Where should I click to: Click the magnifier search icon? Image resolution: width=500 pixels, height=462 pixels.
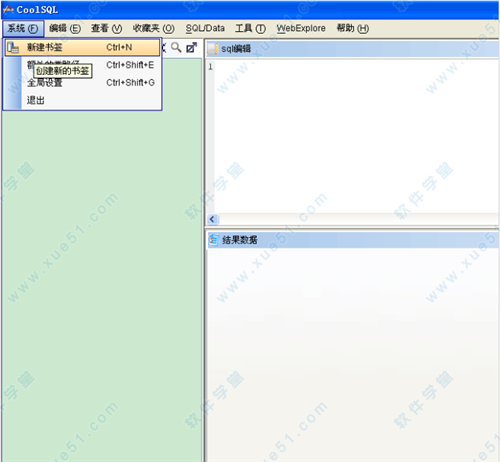176,48
